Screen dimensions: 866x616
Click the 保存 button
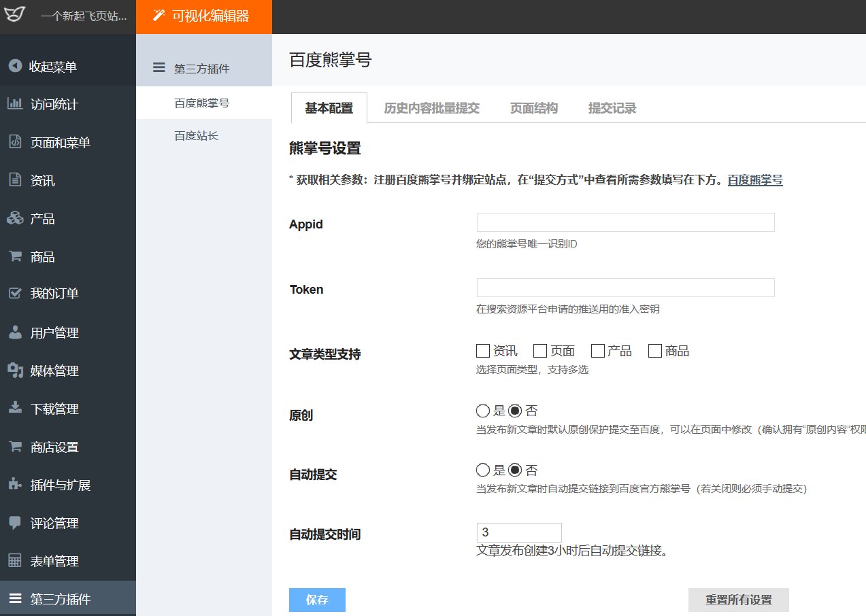click(x=317, y=600)
